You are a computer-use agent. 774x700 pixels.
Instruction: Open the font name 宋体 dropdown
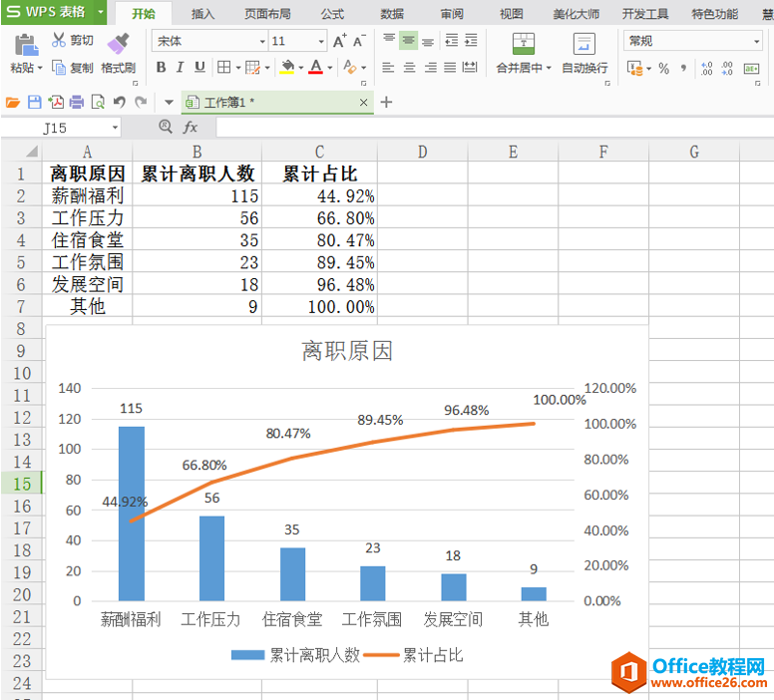[x=262, y=41]
